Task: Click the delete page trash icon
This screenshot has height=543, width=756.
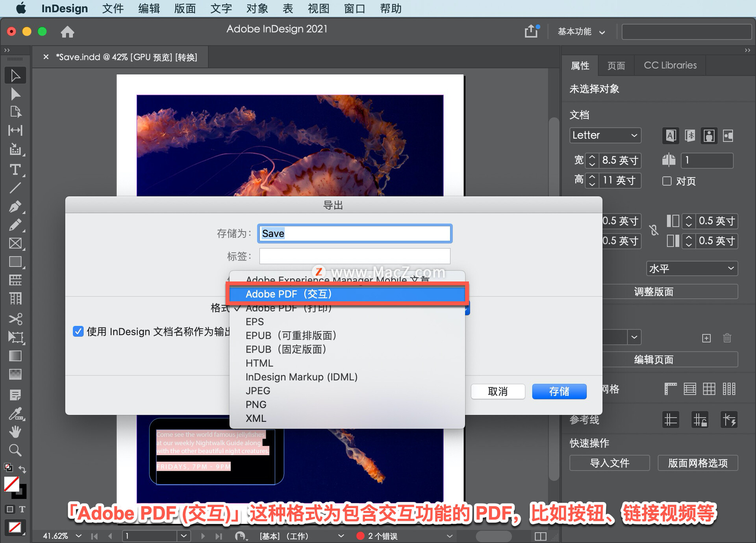Action: (x=727, y=338)
